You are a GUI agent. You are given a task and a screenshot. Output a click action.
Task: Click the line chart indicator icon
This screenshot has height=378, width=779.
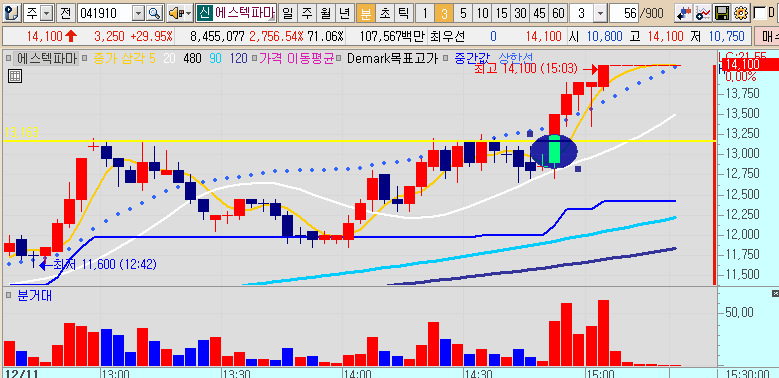click(703, 13)
